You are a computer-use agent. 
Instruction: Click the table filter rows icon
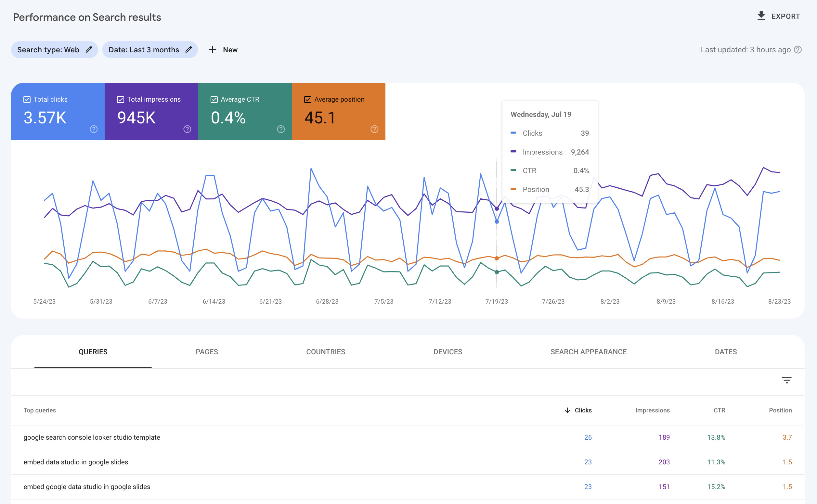tap(787, 380)
